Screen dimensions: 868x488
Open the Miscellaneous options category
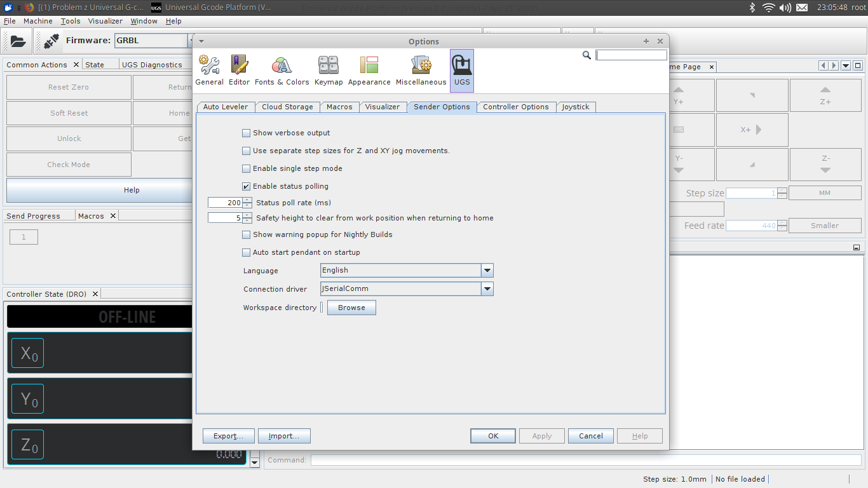pos(421,71)
